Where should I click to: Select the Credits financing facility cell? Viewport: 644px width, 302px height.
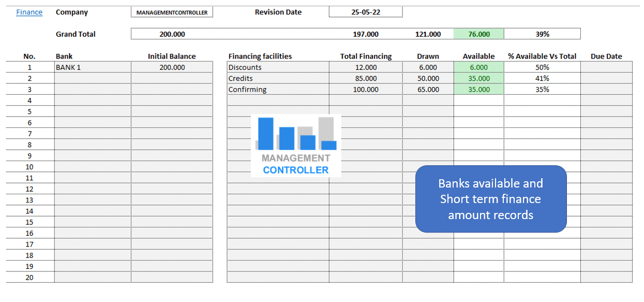click(277, 78)
